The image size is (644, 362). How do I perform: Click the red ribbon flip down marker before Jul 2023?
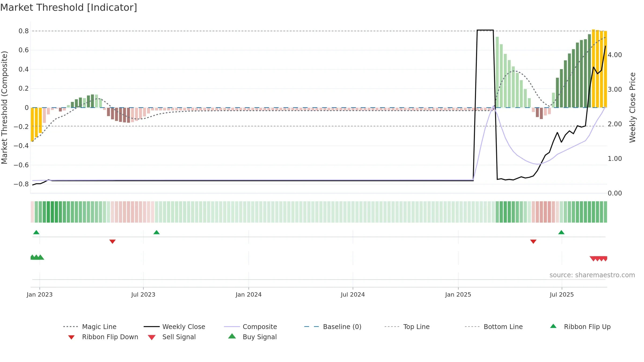(x=112, y=242)
